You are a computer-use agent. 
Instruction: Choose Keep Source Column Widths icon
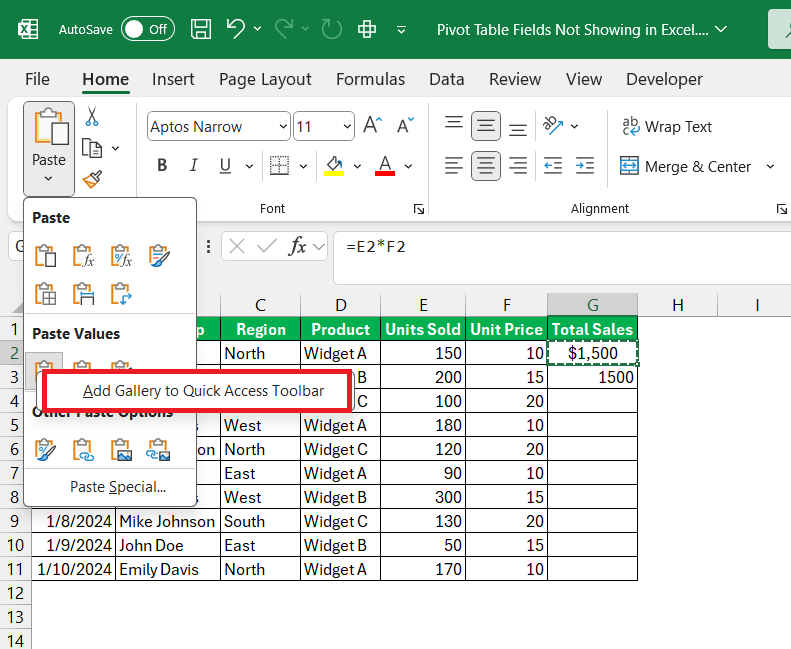tap(83, 294)
